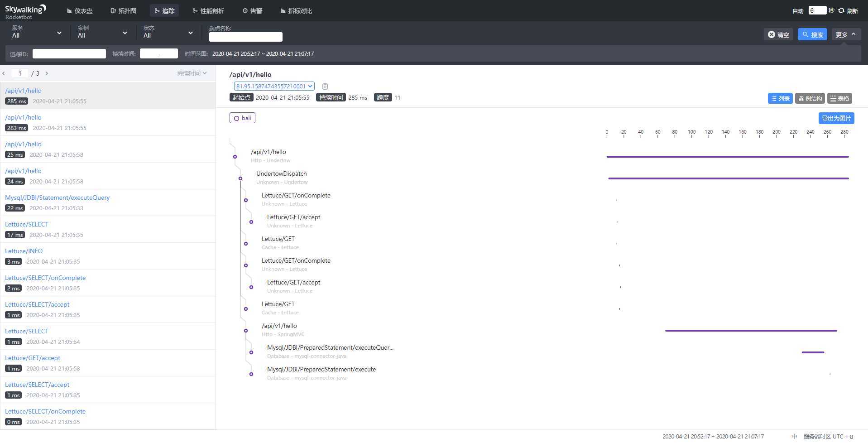868x443 pixels.
Task: Open the 状态 status dropdown
Action: [x=168, y=33]
